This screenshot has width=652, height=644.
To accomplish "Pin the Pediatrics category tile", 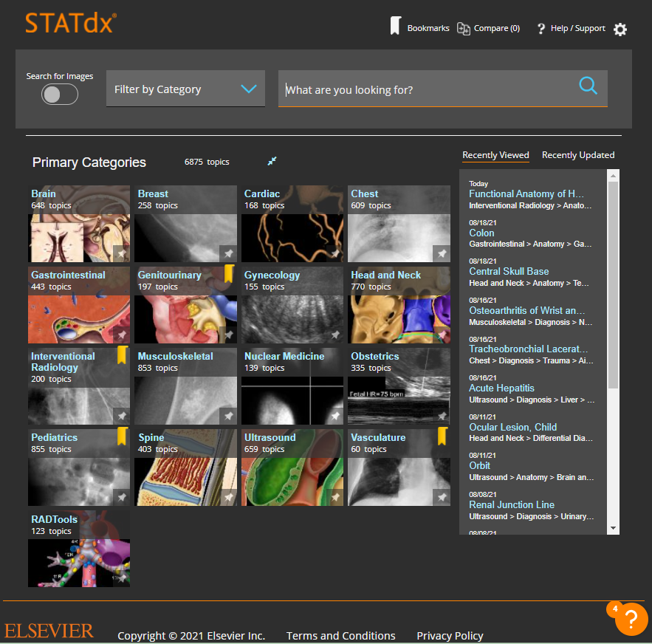I will (121, 497).
